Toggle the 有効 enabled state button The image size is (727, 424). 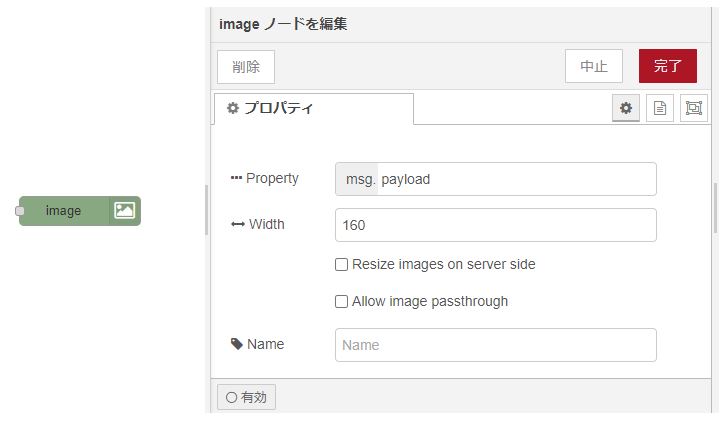coord(246,397)
